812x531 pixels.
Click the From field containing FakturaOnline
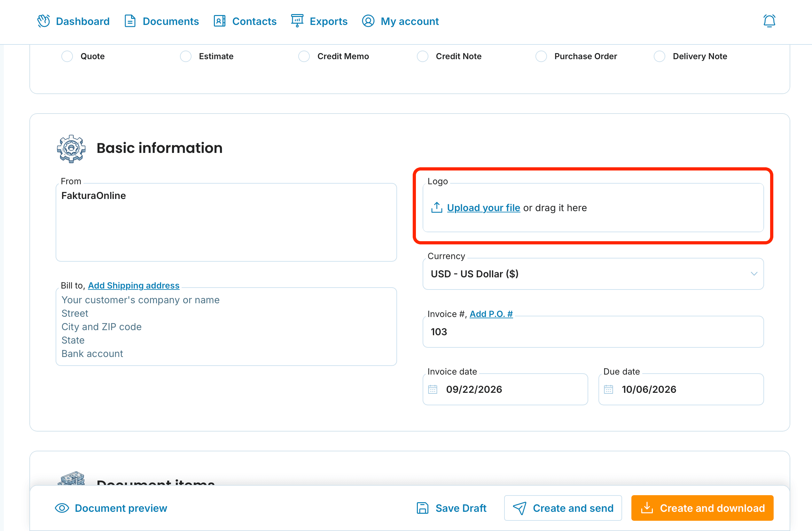[226, 222]
